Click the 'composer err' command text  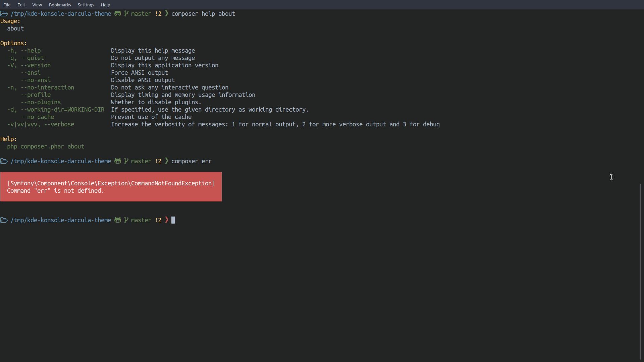point(192,161)
